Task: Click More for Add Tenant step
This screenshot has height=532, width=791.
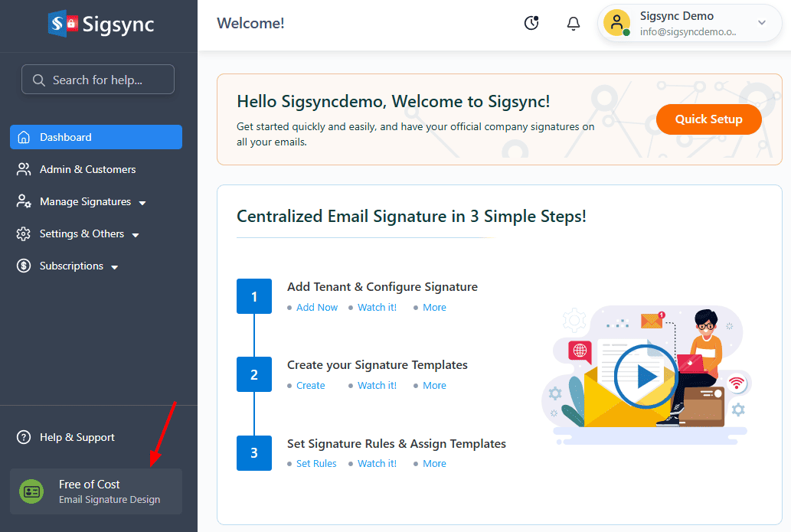Action: coord(434,308)
